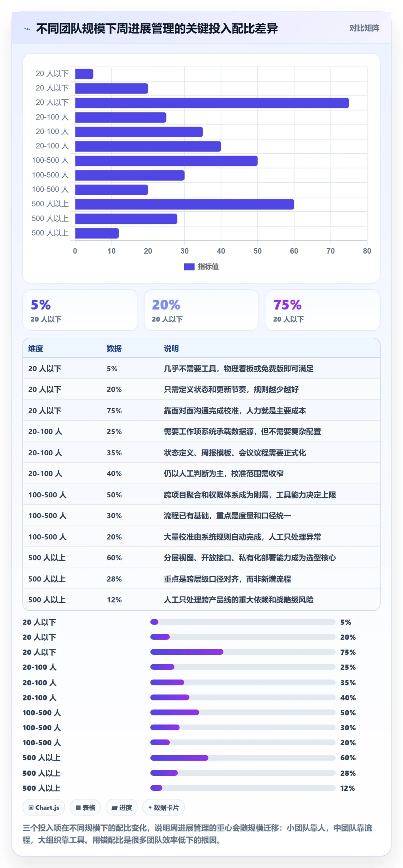The height and width of the screenshot is (868, 403).
Task: Select the row 需要工作项系统承载数据源，但不需要复杂配置
Action: point(201,431)
